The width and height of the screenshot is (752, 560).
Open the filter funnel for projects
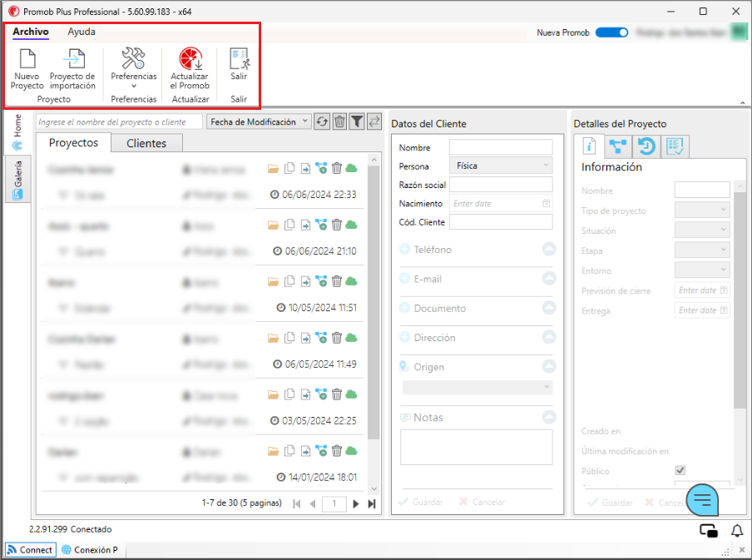tap(356, 121)
